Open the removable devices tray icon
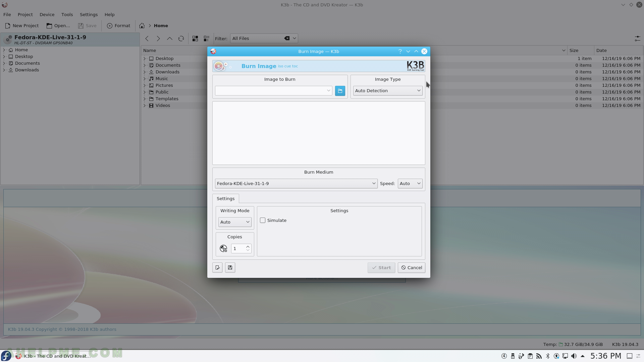 [513, 356]
